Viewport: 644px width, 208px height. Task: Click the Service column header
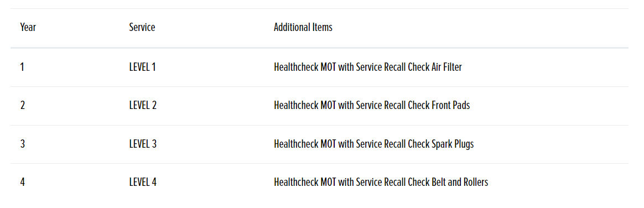pos(142,28)
